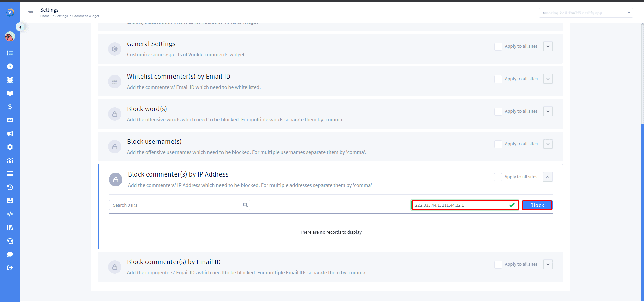
Task: Click the logout icon in the sidebar
Action: [x=10, y=268]
